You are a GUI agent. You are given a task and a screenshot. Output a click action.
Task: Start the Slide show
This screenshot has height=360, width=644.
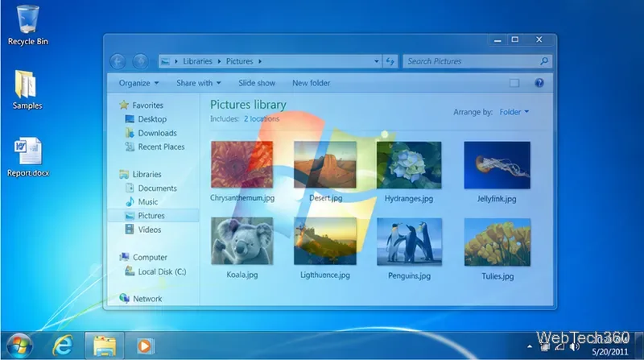(x=257, y=83)
